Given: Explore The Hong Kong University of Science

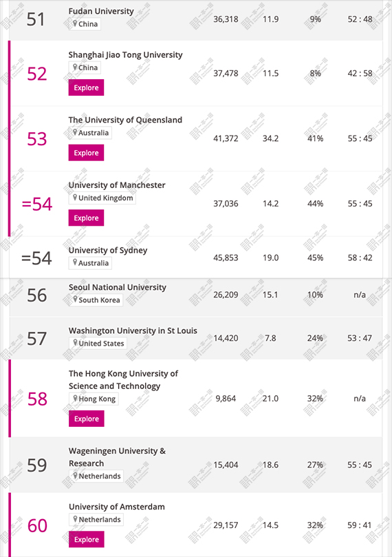Looking at the screenshot, I should (x=87, y=419).
